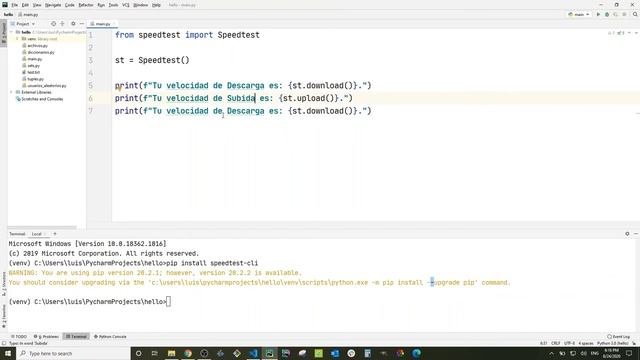Screen dimensions: 640x360
Task: Open the VCS menu
Action: 126,5
